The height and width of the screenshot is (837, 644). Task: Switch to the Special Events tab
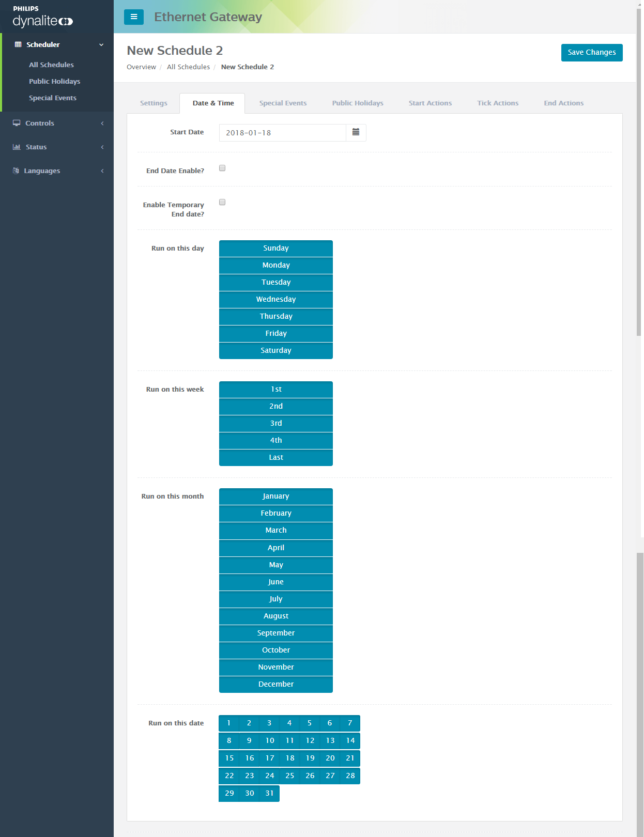pos(283,103)
